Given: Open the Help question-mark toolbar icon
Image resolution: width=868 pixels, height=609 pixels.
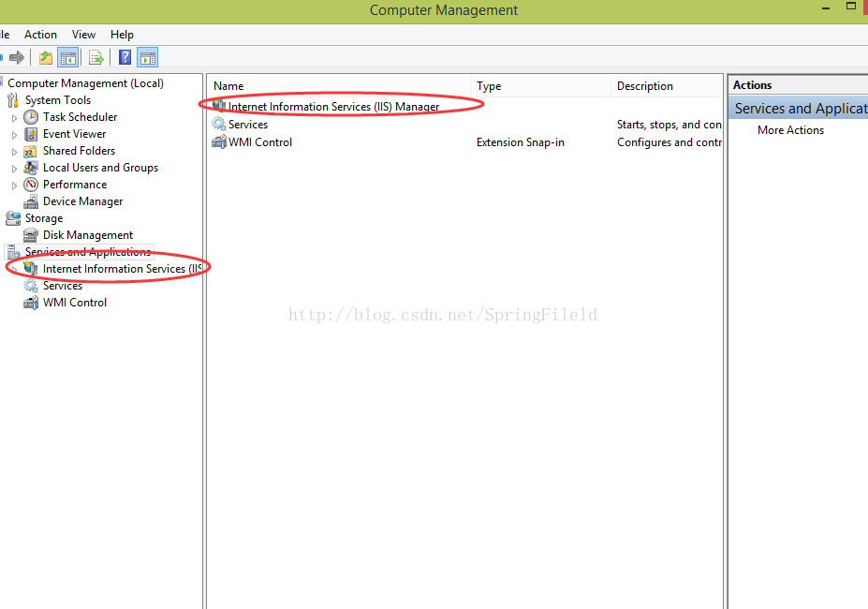Looking at the screenshot, I should pos(125,57).
